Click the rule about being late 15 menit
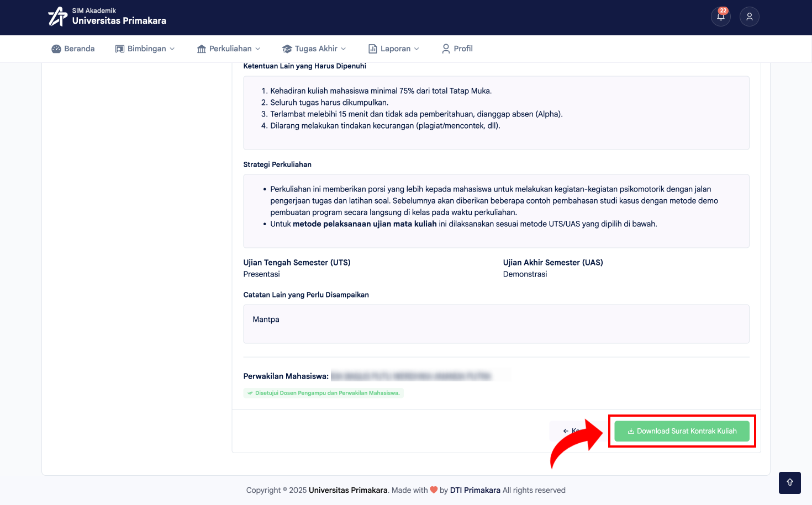 tap(416, 114)
